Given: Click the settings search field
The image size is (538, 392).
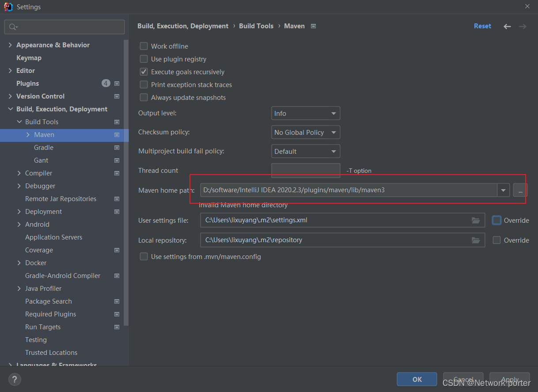Looking at the screenshot, I should pyautogui.click(x=64, y=27).
